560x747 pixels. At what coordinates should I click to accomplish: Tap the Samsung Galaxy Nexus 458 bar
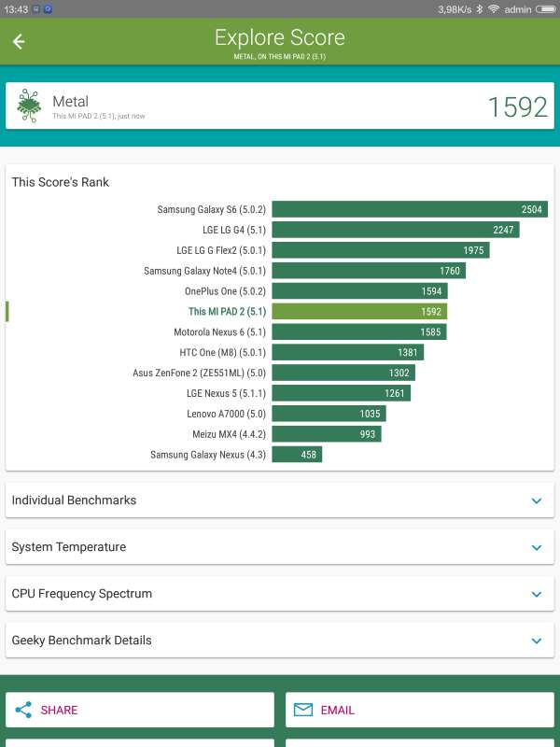[x=297, y=455]
